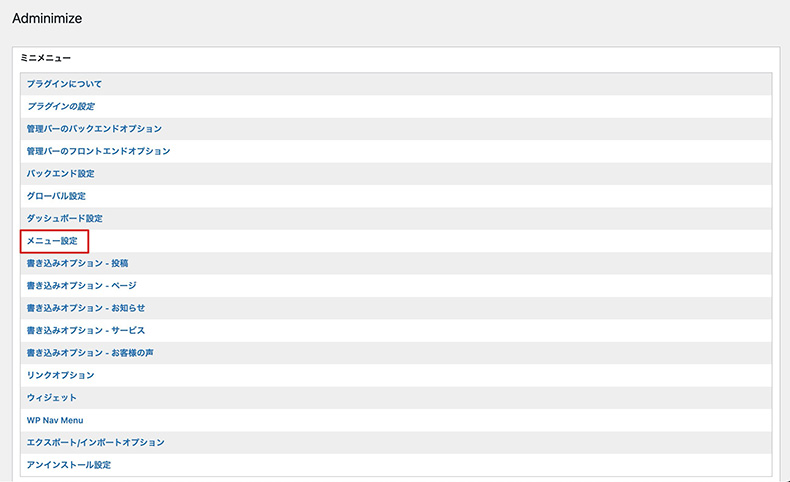Viewport: 790px width, 482px height.
Task: Open the ウィジェット link
Action: pyautogui.click(x=52, y=398)
